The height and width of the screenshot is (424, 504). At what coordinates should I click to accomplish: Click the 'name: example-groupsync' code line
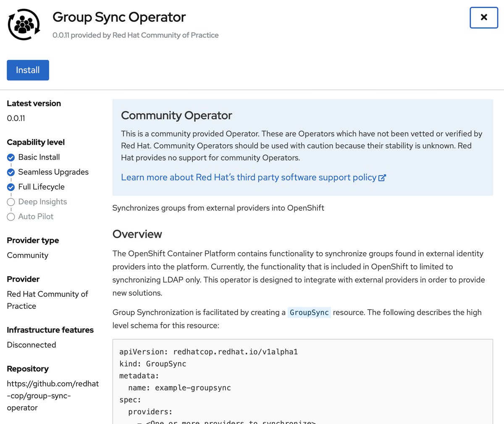[x=179, y=387]
